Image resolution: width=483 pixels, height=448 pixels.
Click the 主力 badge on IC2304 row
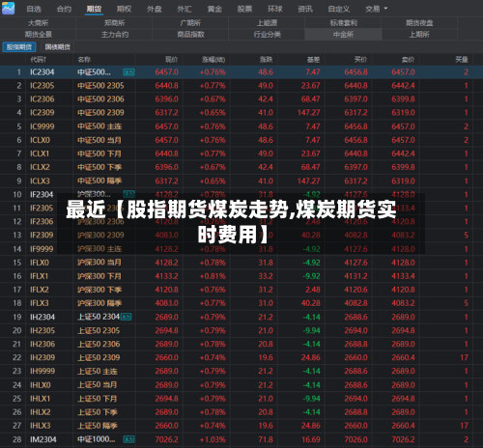tap(128, 72)
